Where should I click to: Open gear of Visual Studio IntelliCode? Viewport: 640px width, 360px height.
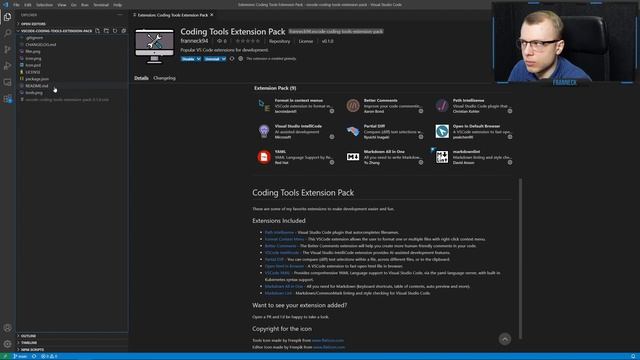pyautogui.click(x=332, y=137)
